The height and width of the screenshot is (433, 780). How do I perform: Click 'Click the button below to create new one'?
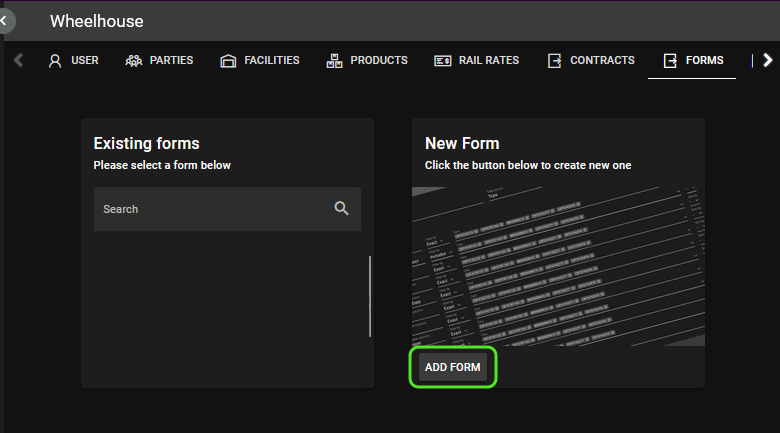coord(528,165)
